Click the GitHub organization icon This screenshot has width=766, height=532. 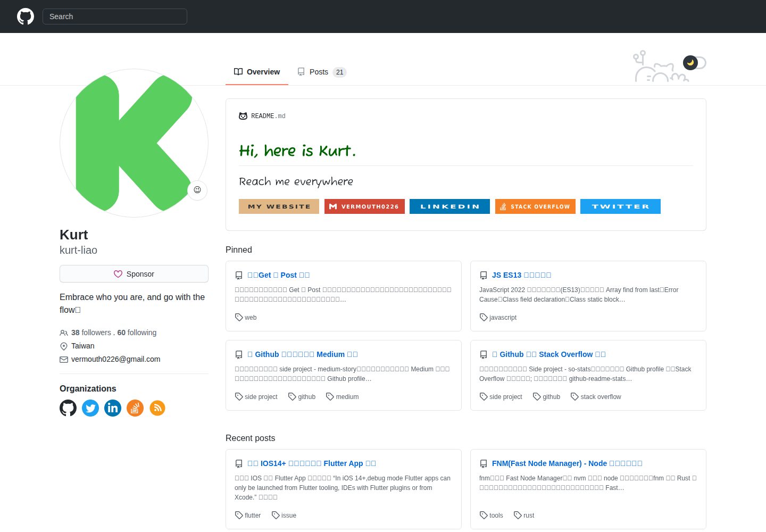[68, 408]
